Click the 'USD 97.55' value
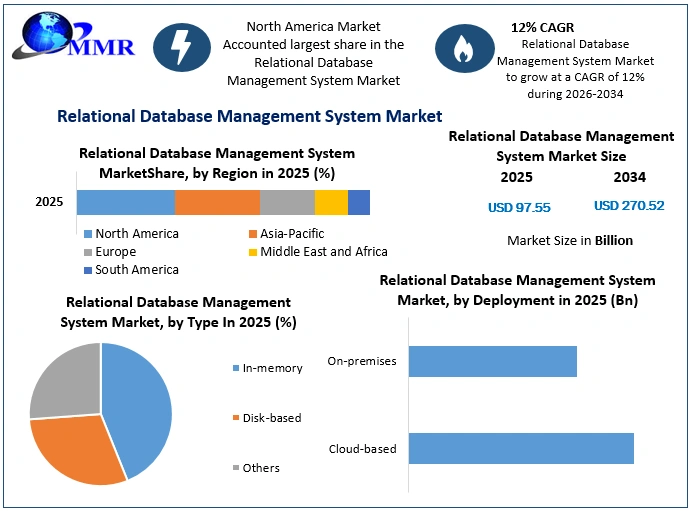This screenshot has width=689, height=511. point(519,207)
